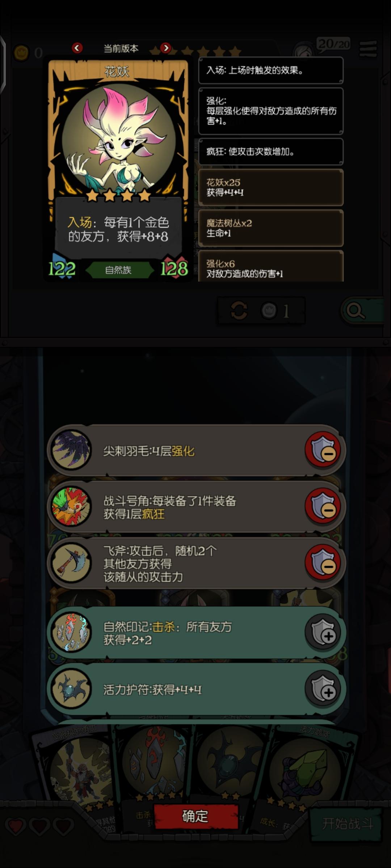The image size is (391, 868).
Task: Click the 确定 confirm button
Action: coord(196,816)
